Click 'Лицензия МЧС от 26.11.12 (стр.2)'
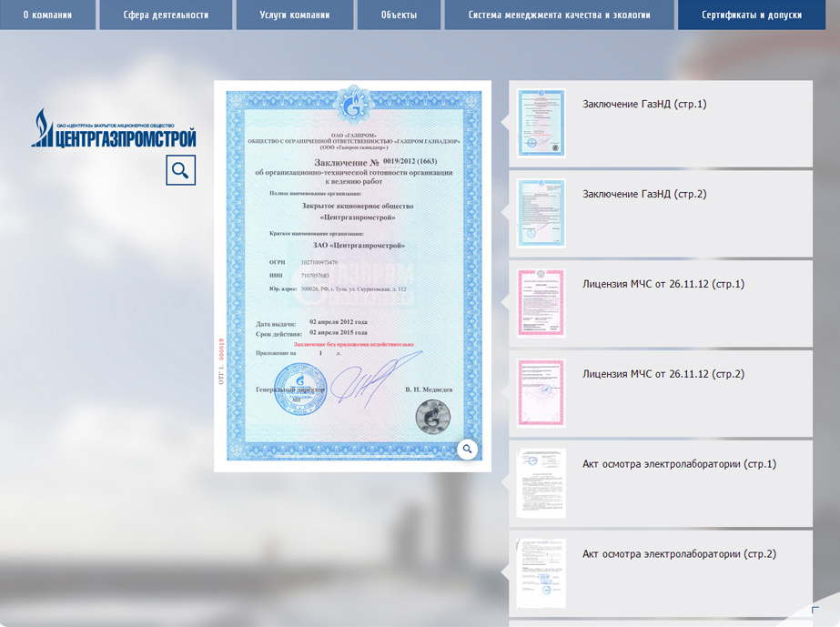Image resolution: width=840 pixels, height=627 pixels. (x=663, y=374)
